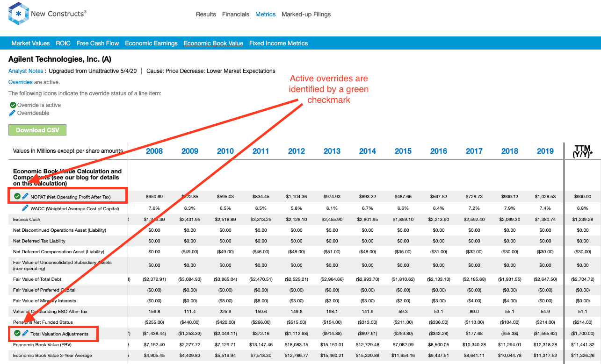Click NOPAT 2019 value $1,026.53
This screenshot has width=601, height=364.
(x=545, y=196)
